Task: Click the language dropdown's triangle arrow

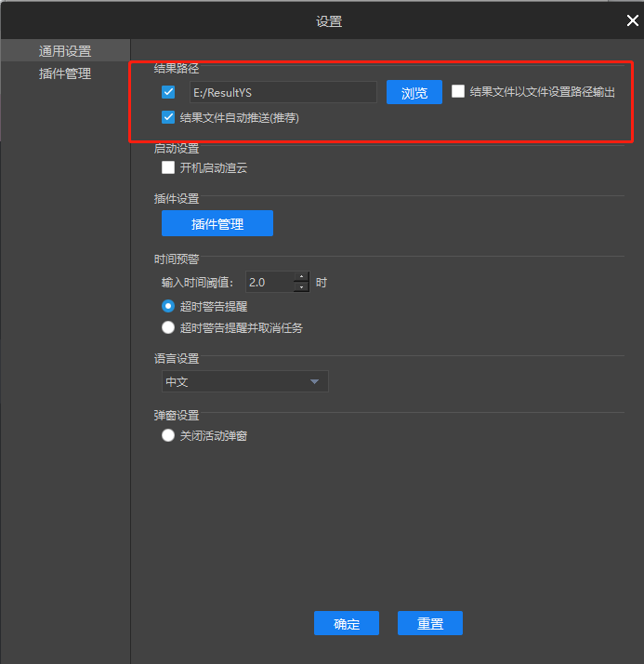Action: 314,382
